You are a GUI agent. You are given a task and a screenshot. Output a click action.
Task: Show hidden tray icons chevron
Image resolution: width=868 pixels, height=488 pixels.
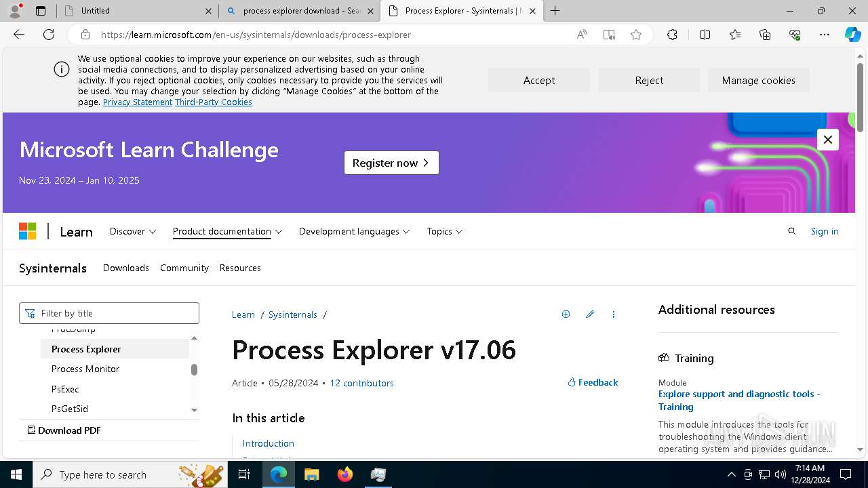pyautogui.click(x=731, y=474)
